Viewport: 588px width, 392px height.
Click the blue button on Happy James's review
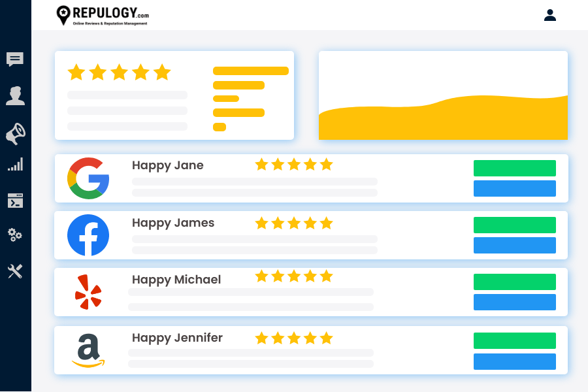[514, 246]
